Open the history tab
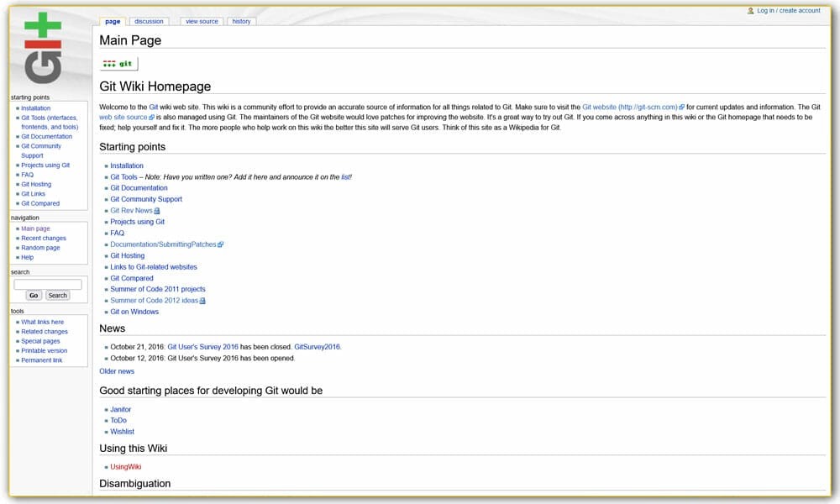This screenshot has height=504, width=840. (x=241, y=21)
